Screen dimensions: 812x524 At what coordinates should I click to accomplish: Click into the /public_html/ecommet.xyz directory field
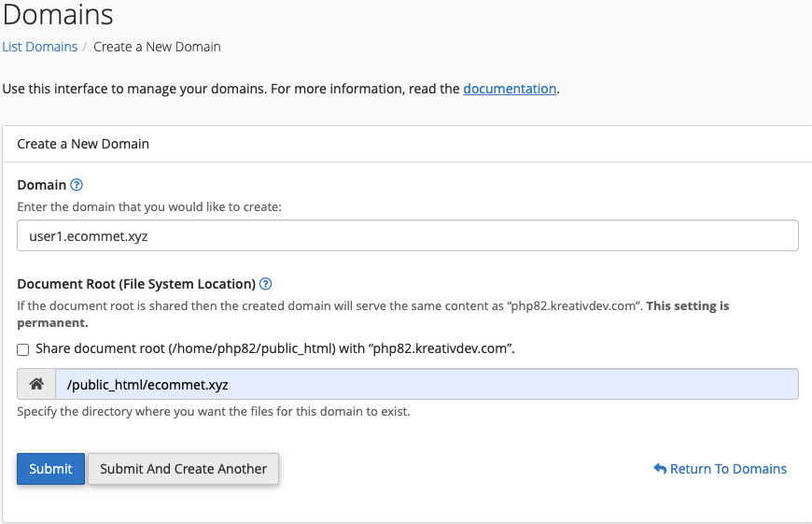click(426, 384)
